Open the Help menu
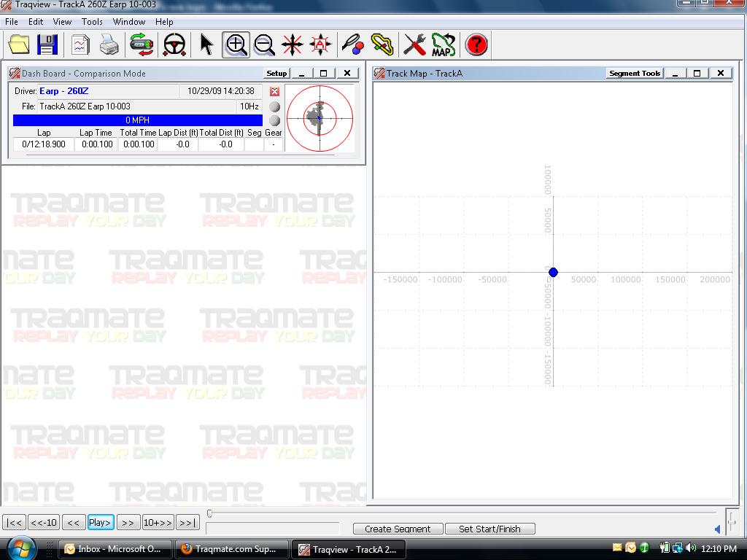The height and width of the screenshot is (560, 747). pos(164,22)
